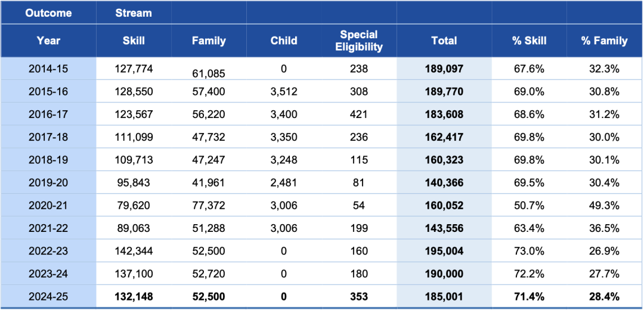Click the % Family value 28.4%
Image resolution: width=644 pixels, height=310 pixels.
(604, 296)
